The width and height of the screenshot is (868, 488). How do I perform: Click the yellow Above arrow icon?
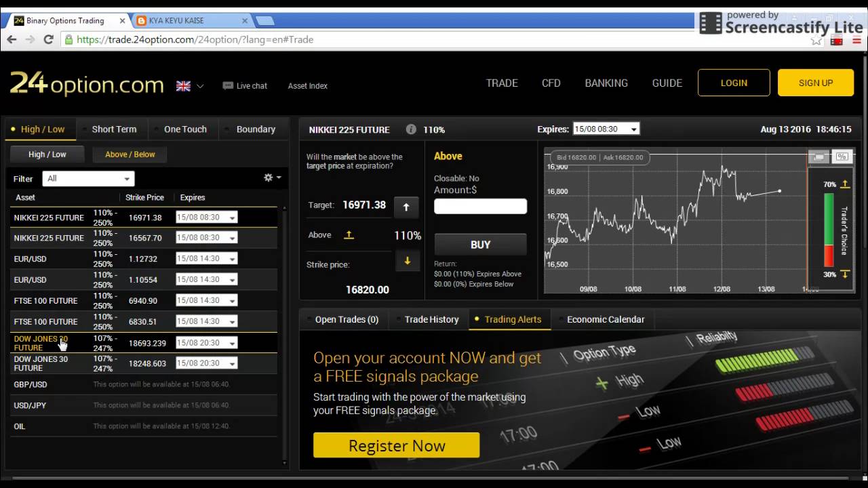349,235
